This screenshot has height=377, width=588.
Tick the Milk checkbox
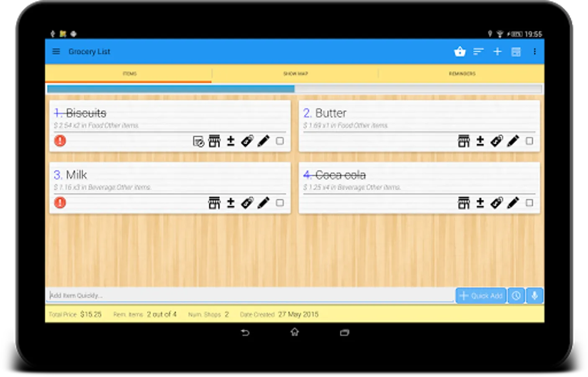coord(280,203)
